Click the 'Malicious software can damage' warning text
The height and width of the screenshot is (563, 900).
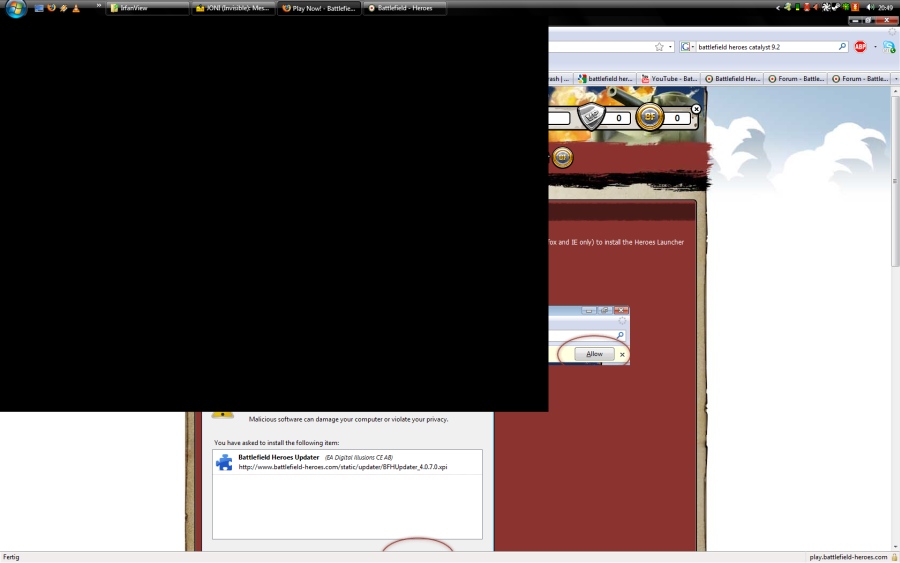point(348,420)
